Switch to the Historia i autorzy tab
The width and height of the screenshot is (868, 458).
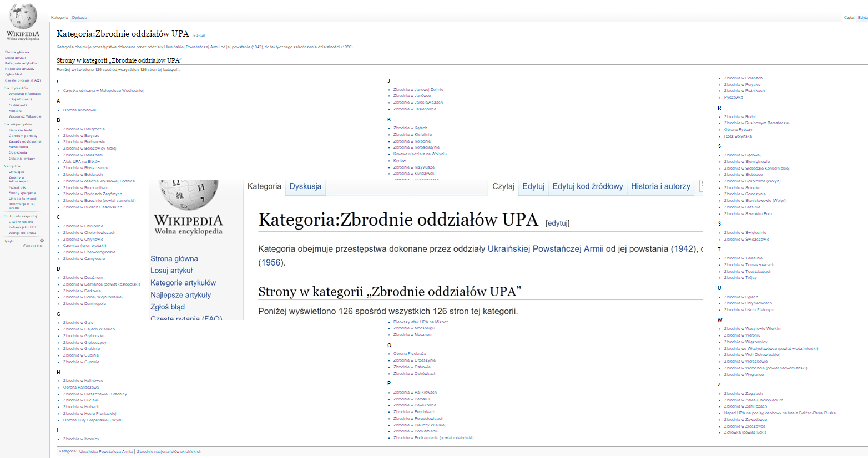point(660,186)
